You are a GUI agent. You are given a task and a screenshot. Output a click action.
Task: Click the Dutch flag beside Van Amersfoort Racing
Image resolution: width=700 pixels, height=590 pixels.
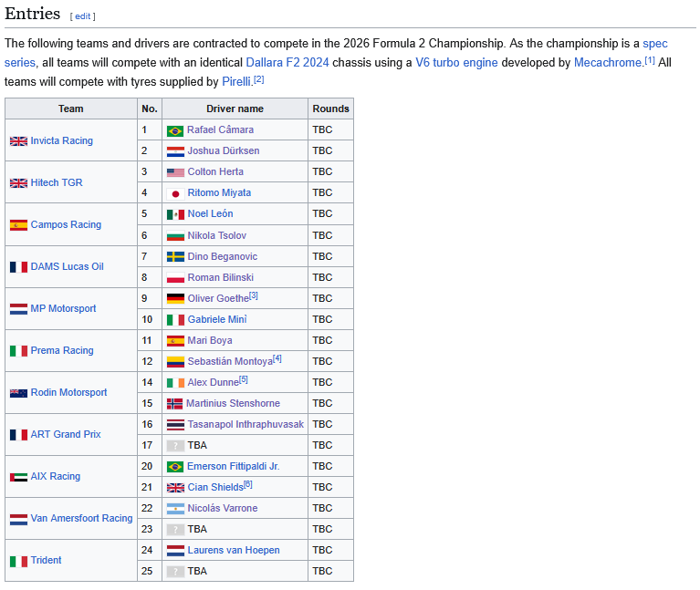[x=19, y=519]
